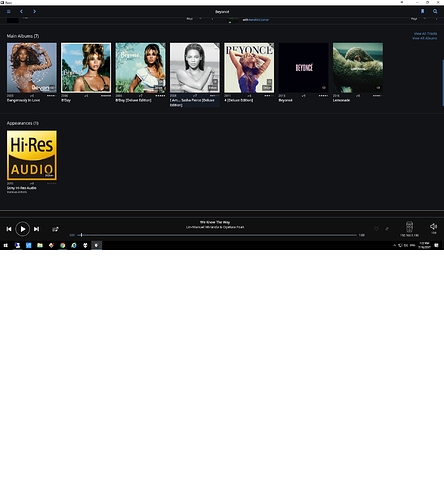This screenshot has width=444, height=500.
Task: Click the star rating under Lemonade
Action: click(x=377, y=96)
